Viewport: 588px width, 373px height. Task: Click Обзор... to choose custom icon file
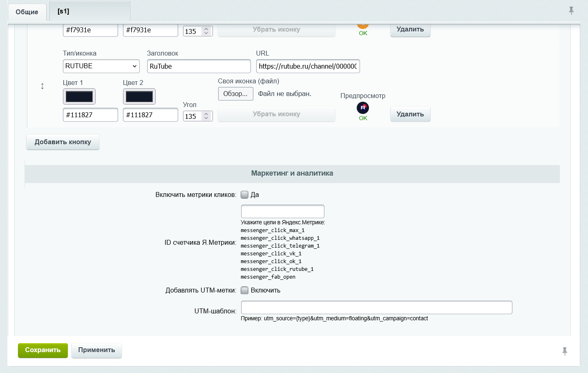click(235, 94)
